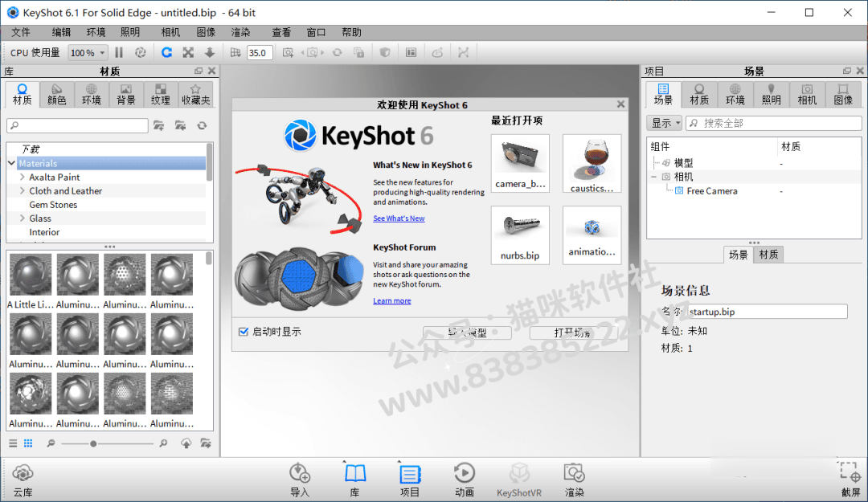Click the performance mode icon

tap(141, 52)
